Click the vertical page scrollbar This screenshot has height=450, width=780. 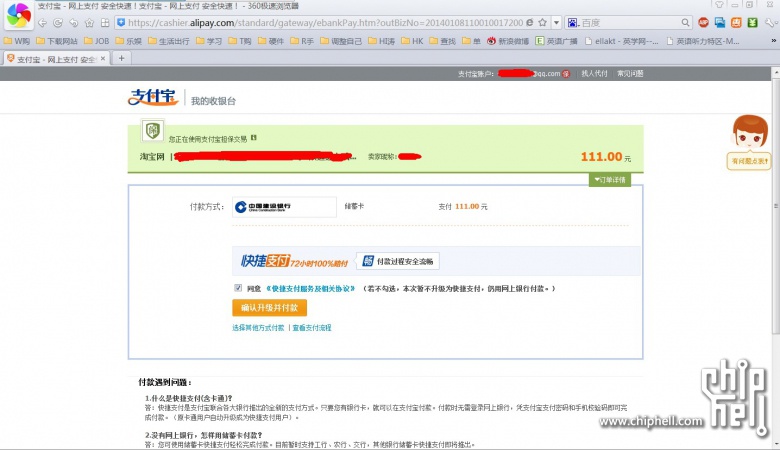point(776,205)
